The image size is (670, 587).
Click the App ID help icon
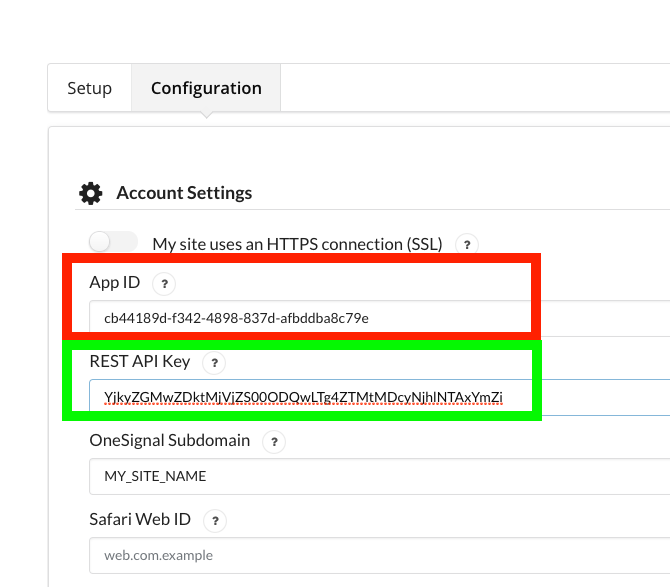click(x=166, y=284)
